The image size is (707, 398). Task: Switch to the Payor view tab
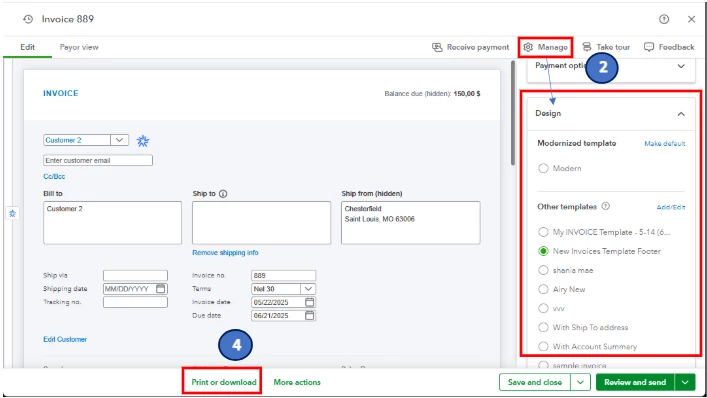pos(79,47)
